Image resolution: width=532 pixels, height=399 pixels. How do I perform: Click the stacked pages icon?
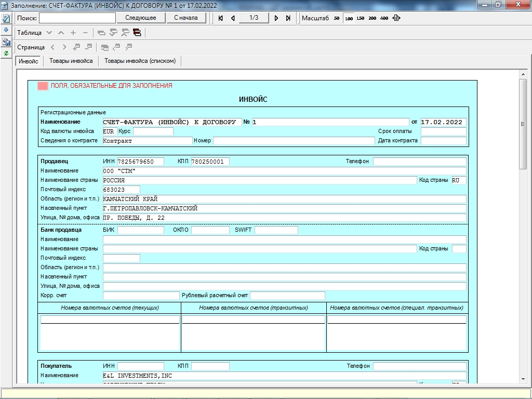pyautogui.click(x=105, y=47)
